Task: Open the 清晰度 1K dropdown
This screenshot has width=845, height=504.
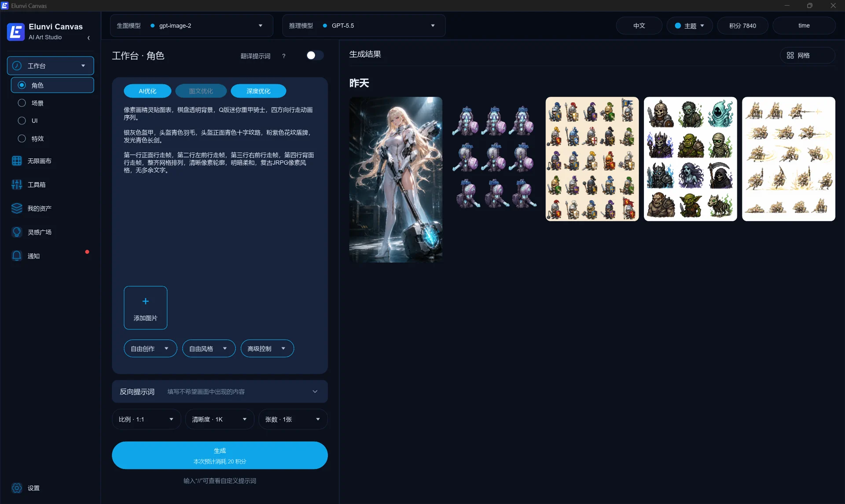Action: (220, 419)
